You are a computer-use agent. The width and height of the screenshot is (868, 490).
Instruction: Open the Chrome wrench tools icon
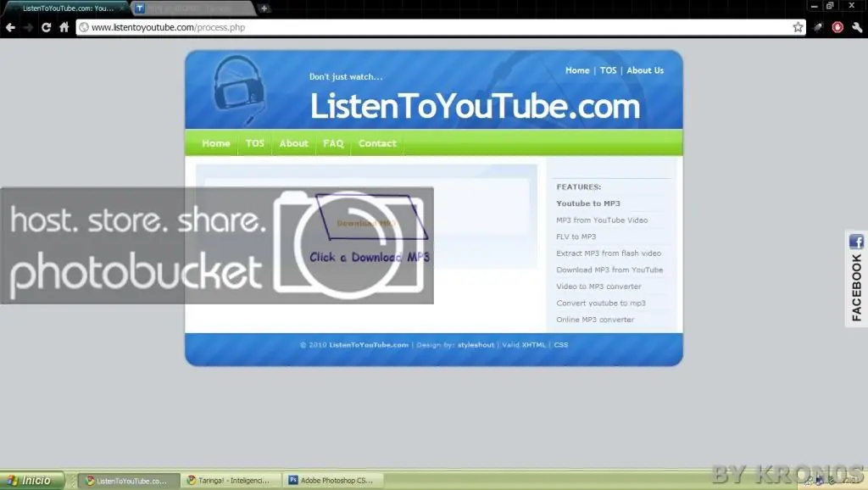pos(855,26)
